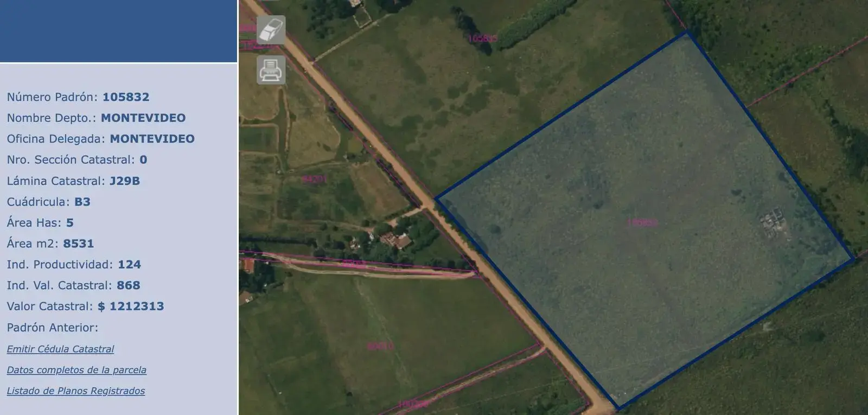Click the Ind. Productividad value 124
Screen dimensions: 868x415
click(130, 264)
